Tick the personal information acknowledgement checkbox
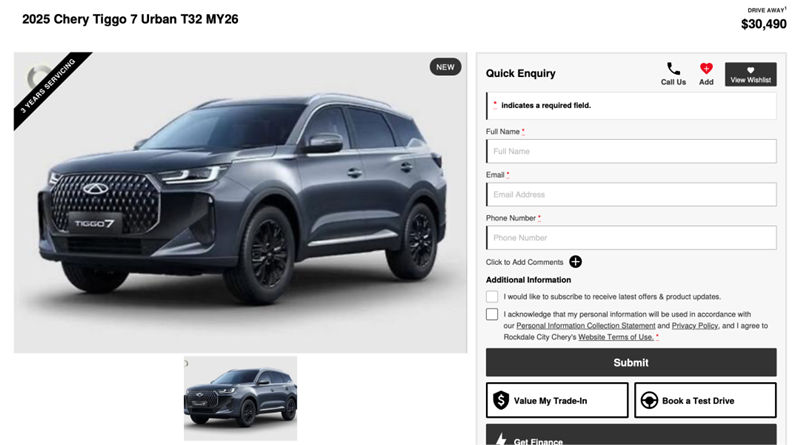 click(x=492, y=314)
